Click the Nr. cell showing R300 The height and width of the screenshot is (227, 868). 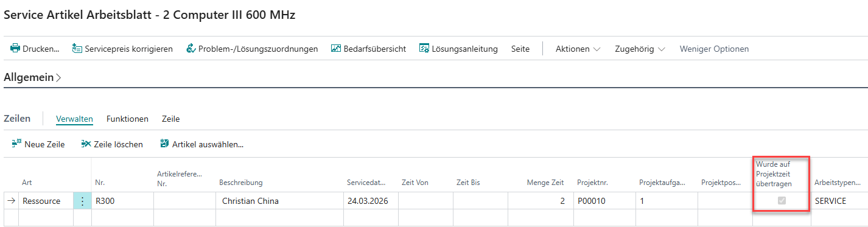[122, 201]
